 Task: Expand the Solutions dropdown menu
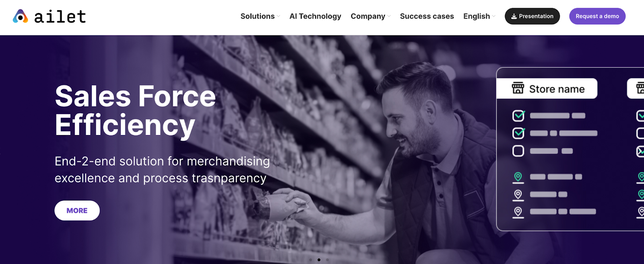(260, 16)
